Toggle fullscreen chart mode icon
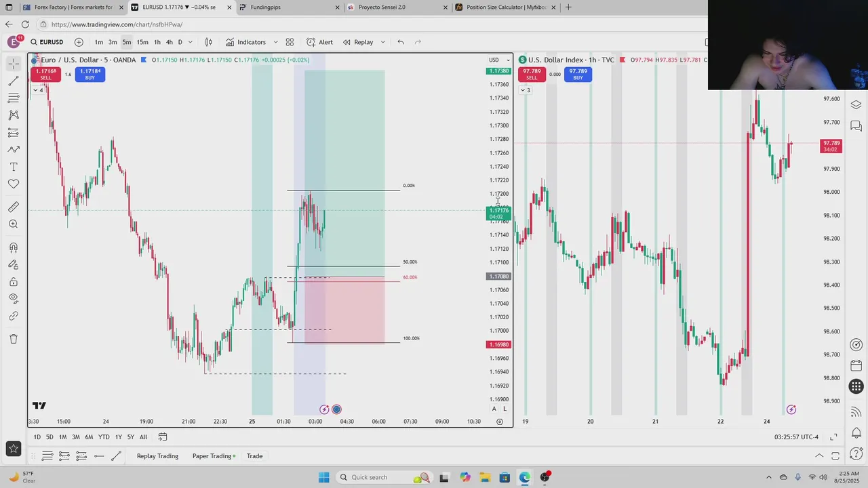The image size is (868, 488). click(833, 437)
